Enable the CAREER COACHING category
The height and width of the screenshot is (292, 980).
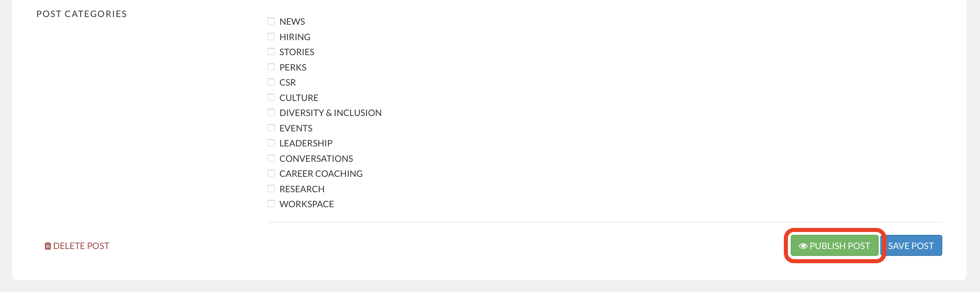271,173
